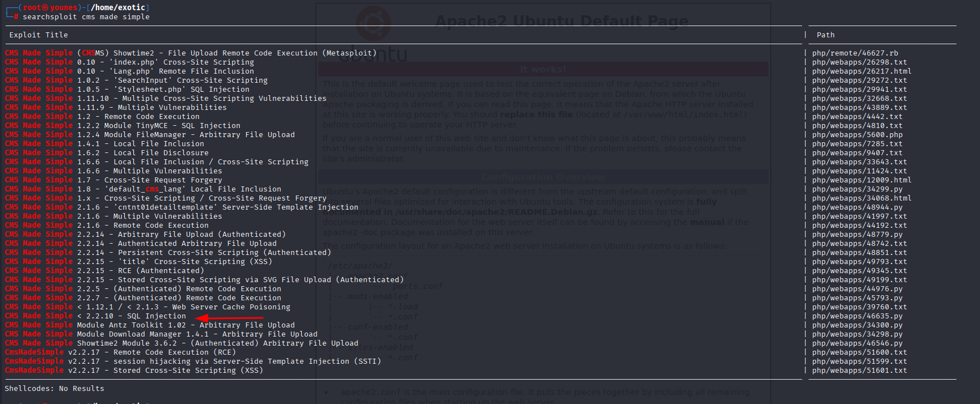Click the path php/webapps/32668.txt

[x=860, y=99]
